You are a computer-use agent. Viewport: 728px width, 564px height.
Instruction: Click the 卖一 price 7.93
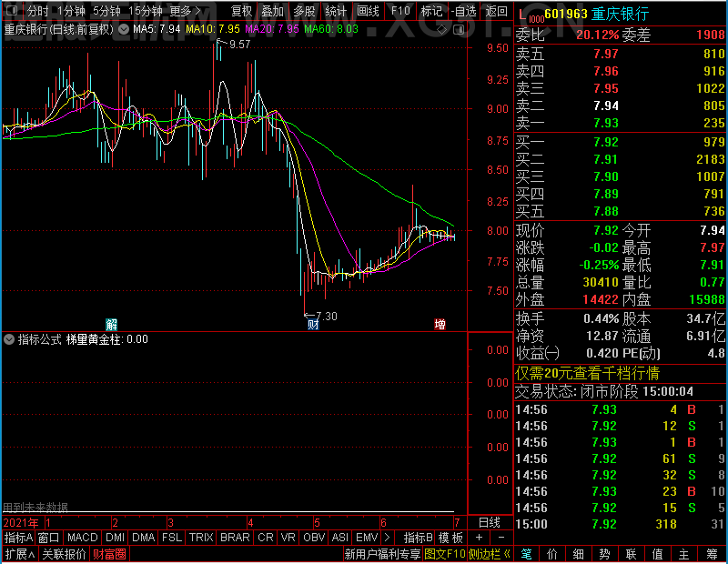pyautogui.click(x=606, y=123)
